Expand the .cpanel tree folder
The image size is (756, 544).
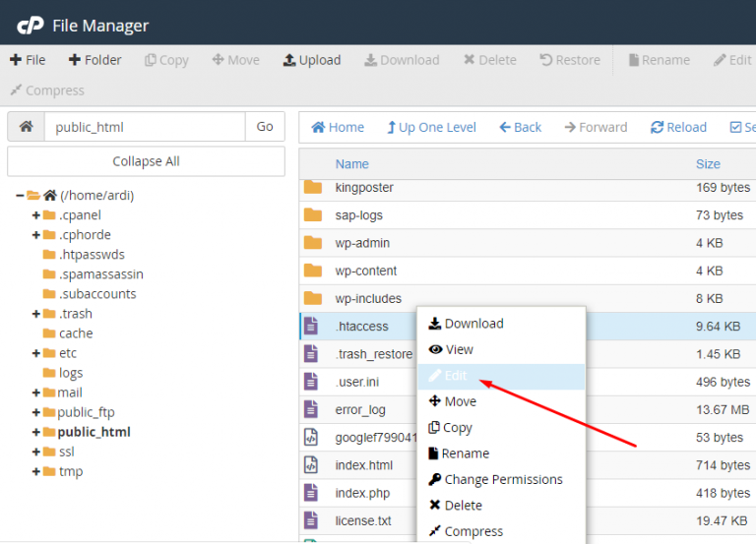(36, 215)
